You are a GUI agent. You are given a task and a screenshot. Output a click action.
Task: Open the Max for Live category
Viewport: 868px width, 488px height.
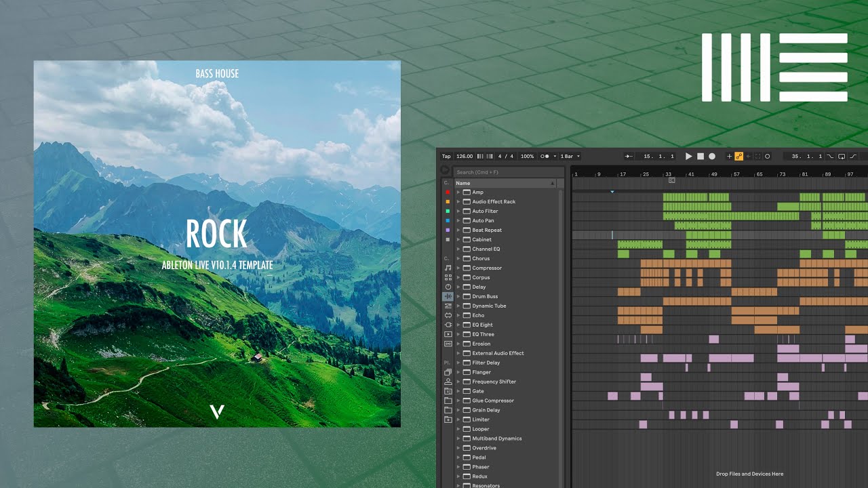[448, 315]
